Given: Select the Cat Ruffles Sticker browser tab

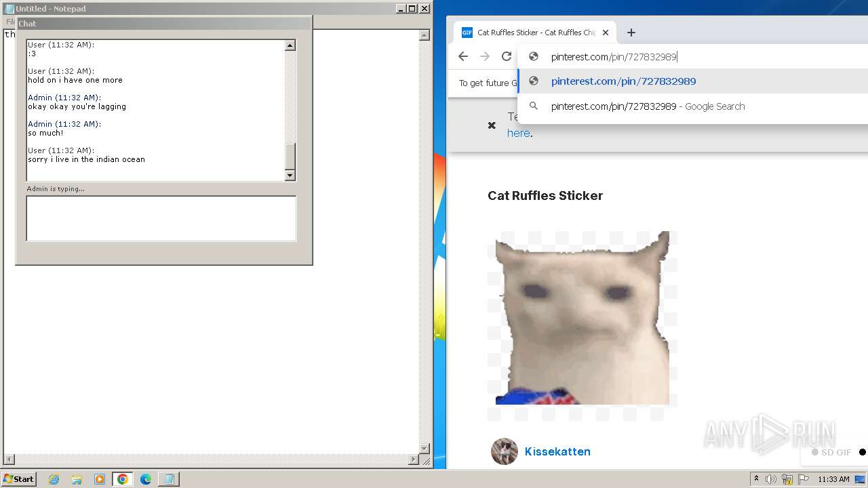Looking at the screenshot, I should [535, 33].
